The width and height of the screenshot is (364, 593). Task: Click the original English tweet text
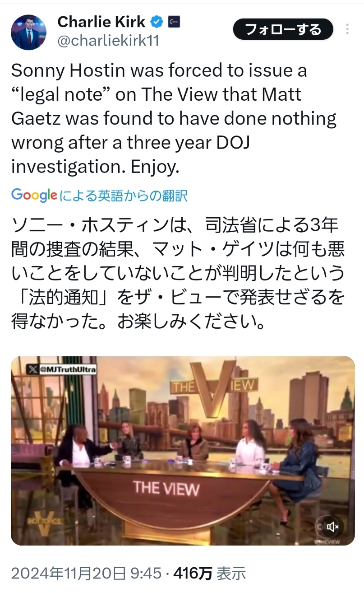click(174, 119)
